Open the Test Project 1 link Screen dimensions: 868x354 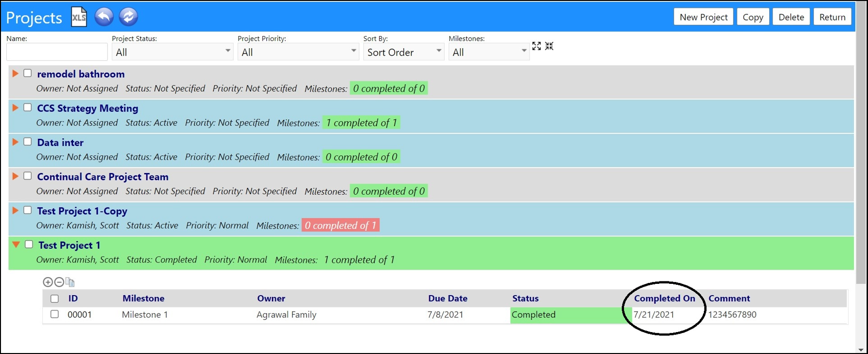tap(69, 245)
